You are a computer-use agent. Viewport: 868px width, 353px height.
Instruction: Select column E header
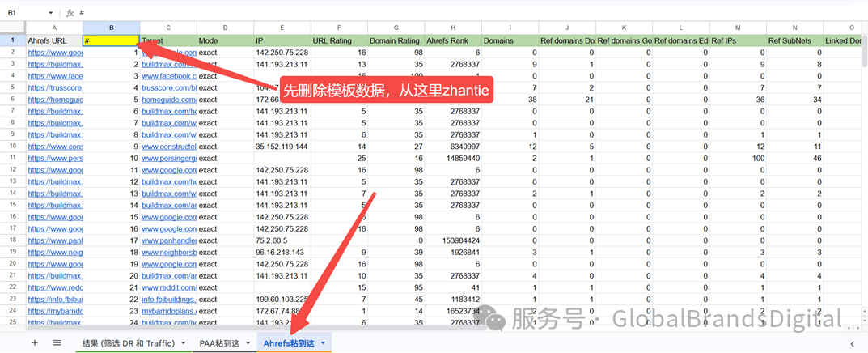coord(282,28)
